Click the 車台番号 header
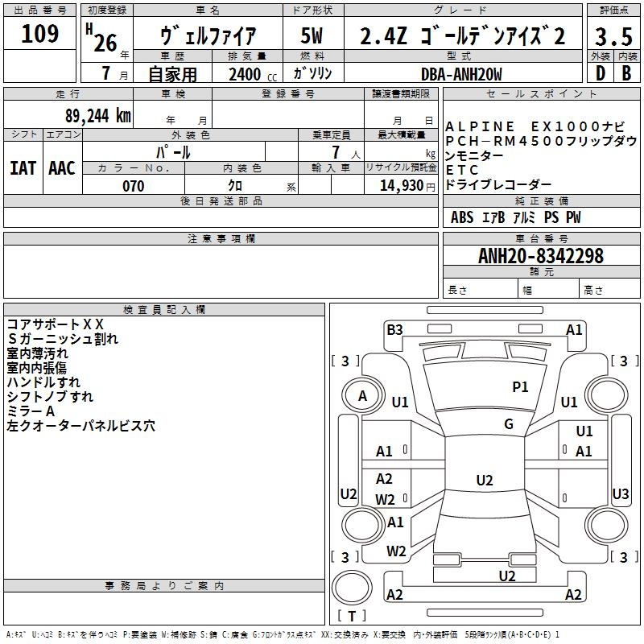644x644 pixels. click(541, 238)
